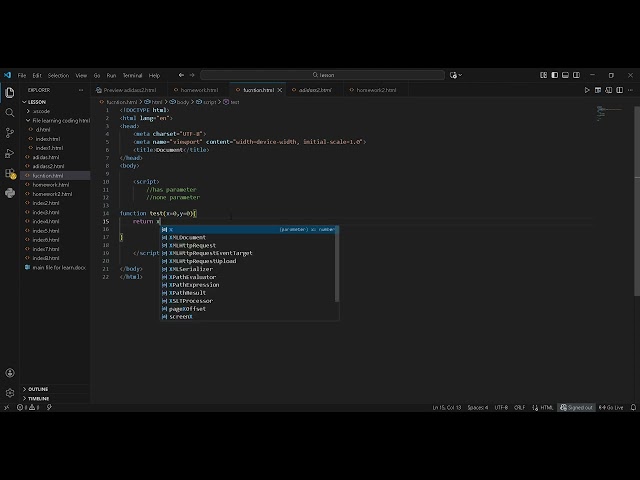Expand the TIMELINE section

(x=38, y=398)
